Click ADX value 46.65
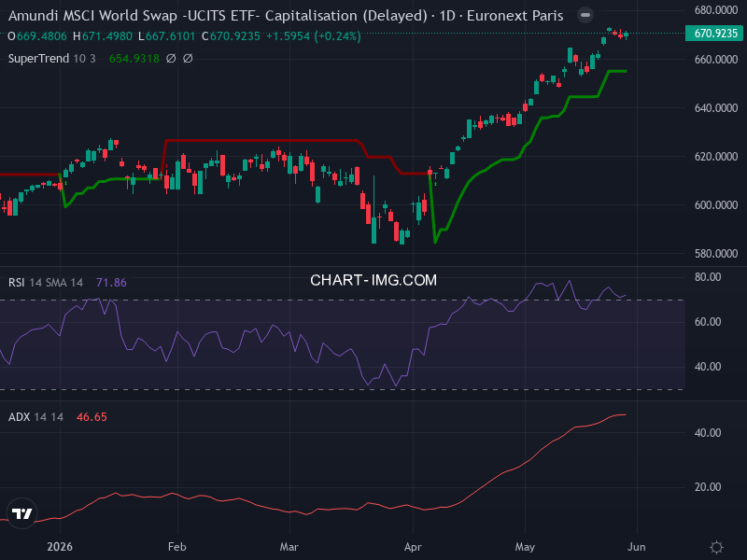Viewport: 747px width, 560px height. click(x=92, y=417)
